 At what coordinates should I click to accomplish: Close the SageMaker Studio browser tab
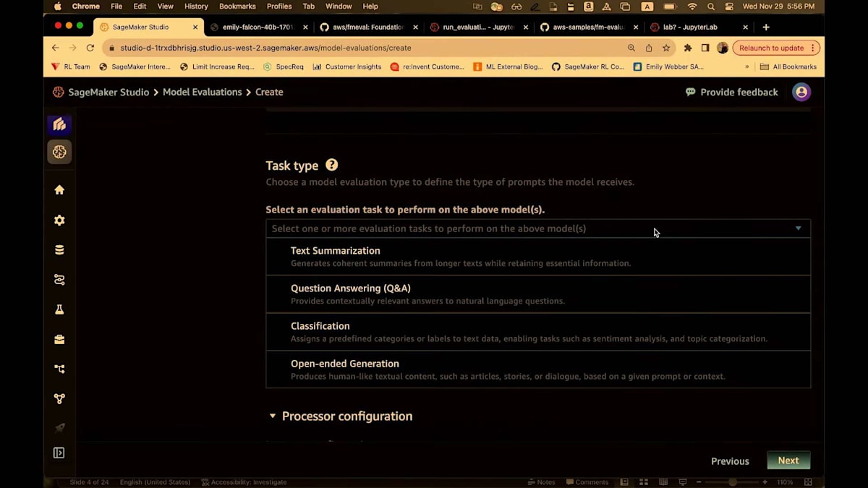195,27
